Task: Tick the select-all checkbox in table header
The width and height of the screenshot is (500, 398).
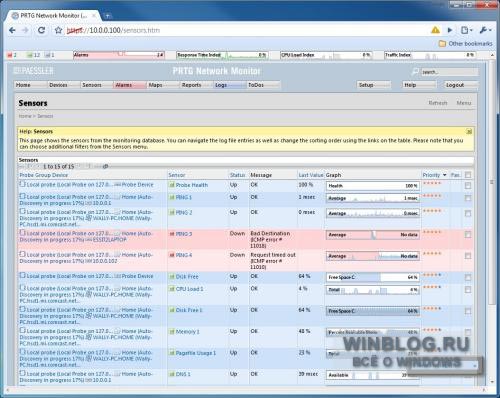Action: click(x=468, y=175)
